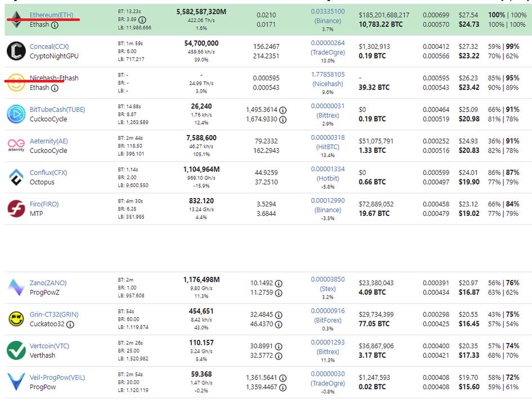This screenshot has width=532, height=405.
Task: Open info icon beside BitTubeCash 1,674.9330
Action: [283, 120]
